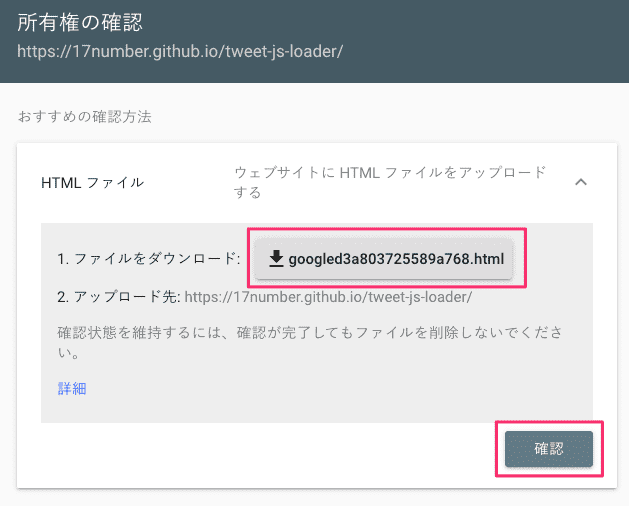Open the 詳細 link
This screenshot has width=629, height=506.
tap(72, 389)
